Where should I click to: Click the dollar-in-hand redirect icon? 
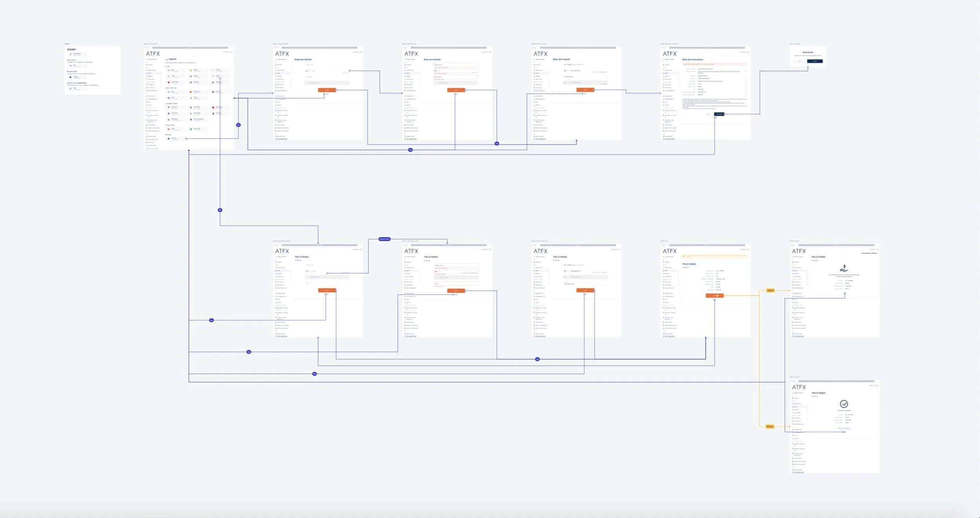point(844,269)
